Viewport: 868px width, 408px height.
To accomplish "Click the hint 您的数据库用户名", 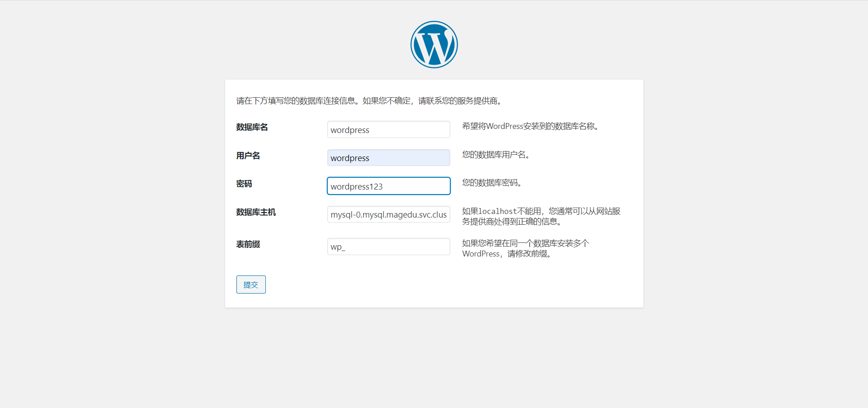I will [495, 155].
